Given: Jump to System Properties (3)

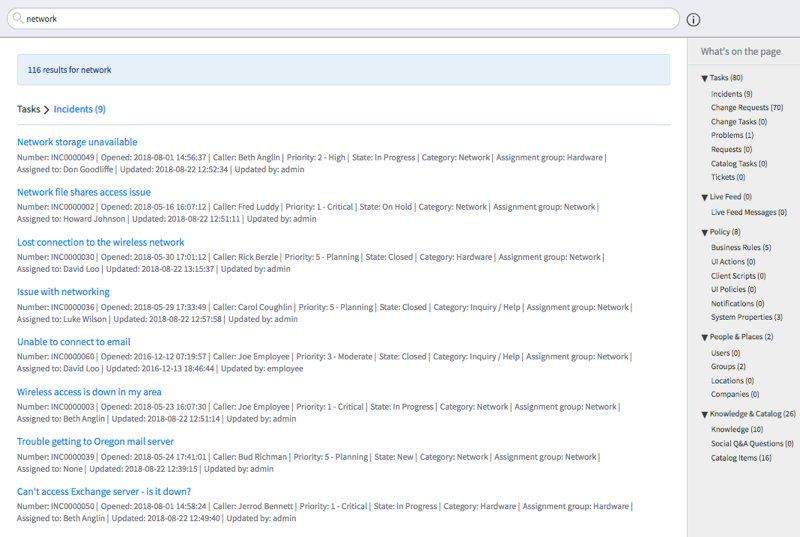Looking at the screenshot, I should coord(746,317).
